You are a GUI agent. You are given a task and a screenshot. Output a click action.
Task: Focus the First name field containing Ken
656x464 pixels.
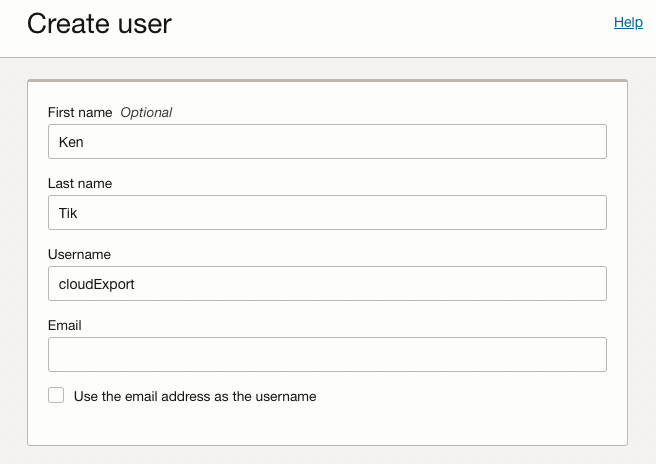[327, 142]
